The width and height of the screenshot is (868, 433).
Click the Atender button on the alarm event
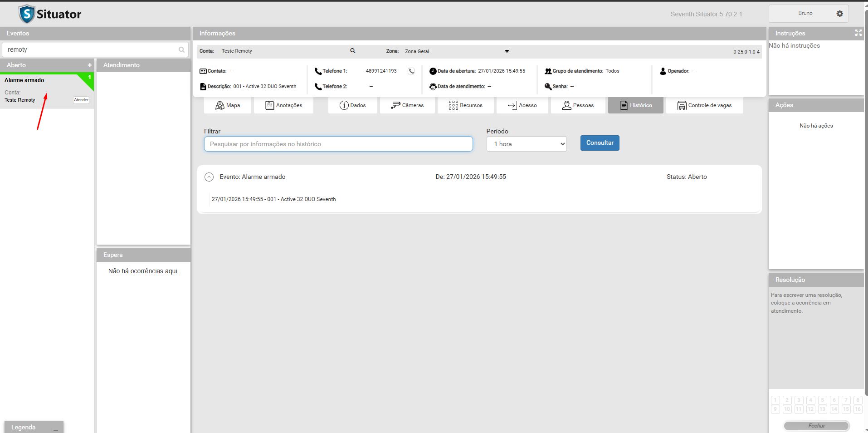click(x=81, y=100)
